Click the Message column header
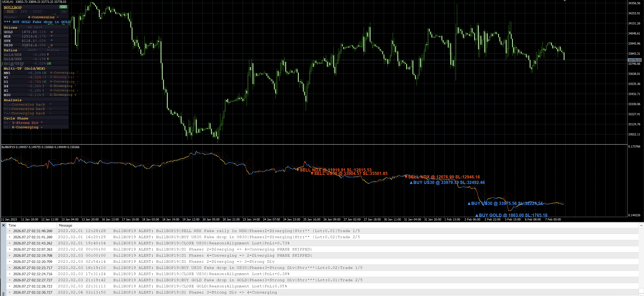 click(x=348, y=225)
